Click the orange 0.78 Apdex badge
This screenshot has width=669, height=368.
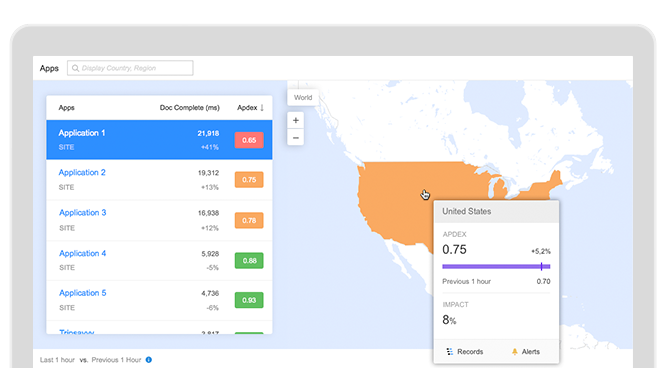[249, 220]
